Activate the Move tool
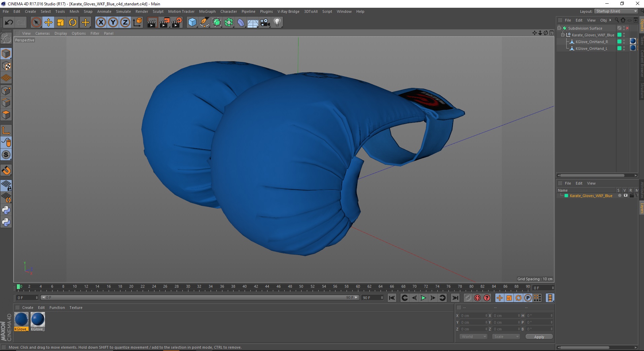This screenshot has height=351, width=644. (x=48, y=23)
